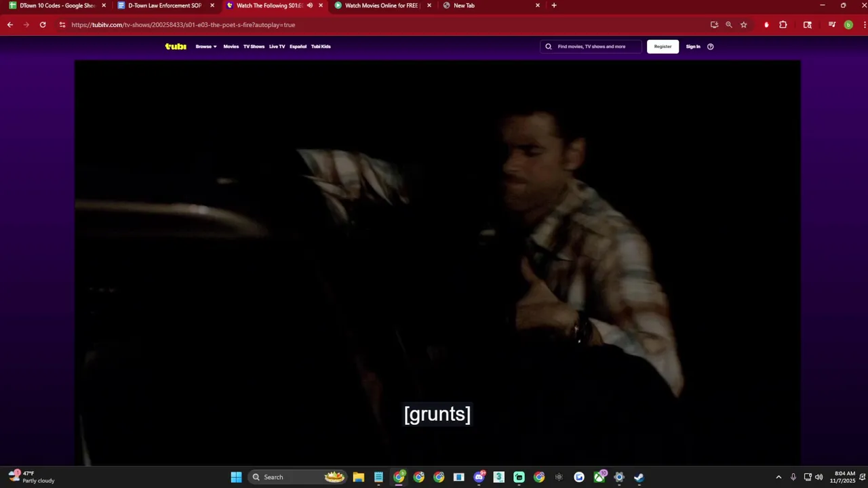Expand the Browse dropdown menu

click(206, 47)
